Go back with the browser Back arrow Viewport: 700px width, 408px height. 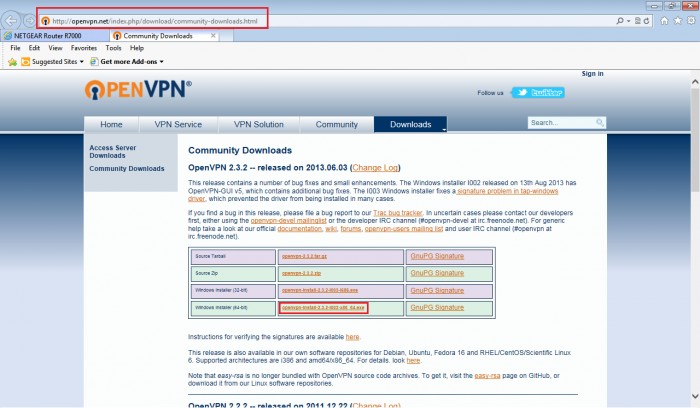[x=11, y=21]
